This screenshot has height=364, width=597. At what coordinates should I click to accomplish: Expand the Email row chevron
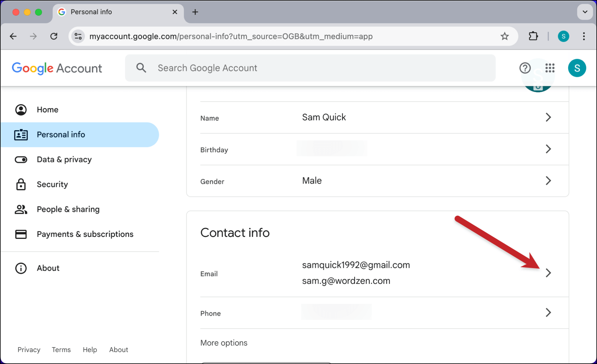click(x=548, y=273)
